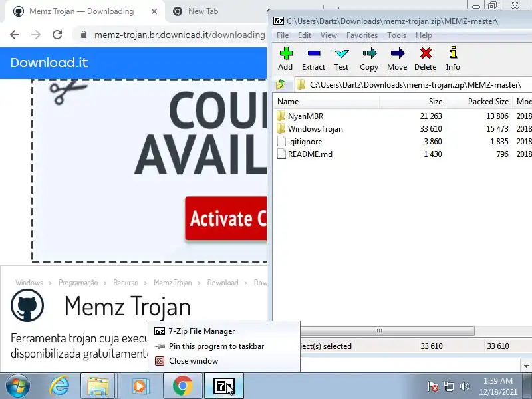
Task: Select the .gitignore file
Action: point(305,141)
